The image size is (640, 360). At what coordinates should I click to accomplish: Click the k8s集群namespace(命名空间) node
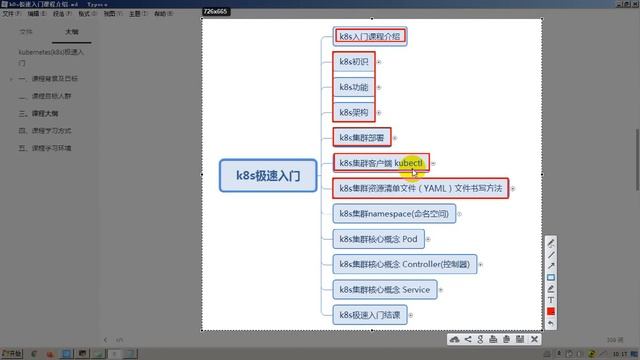394,213
